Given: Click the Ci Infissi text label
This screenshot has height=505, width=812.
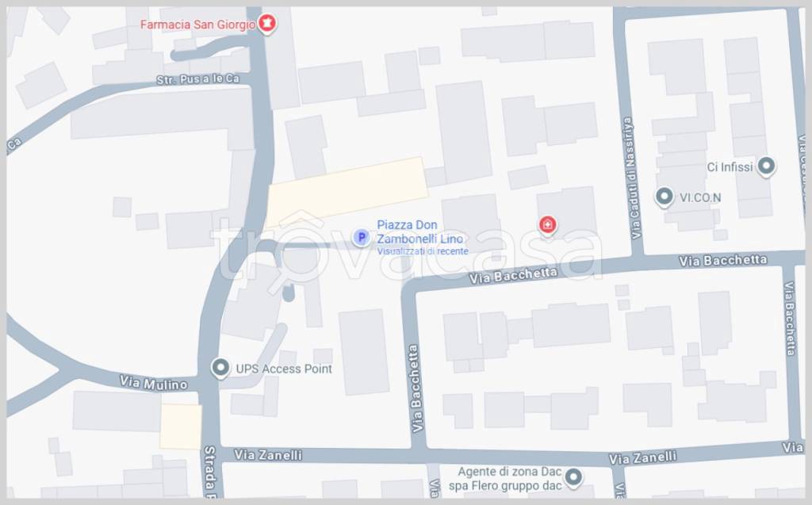Looking at the screenshot, I should pyautogui.click(x=730, y=166).
